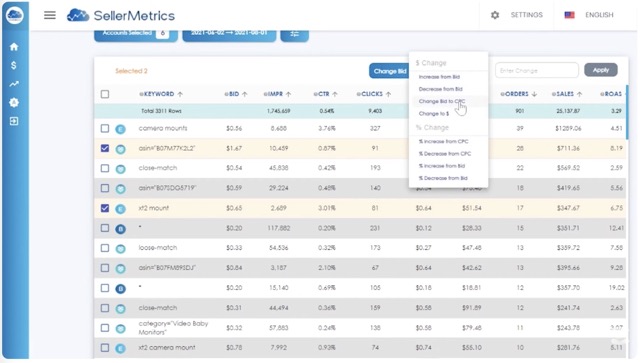The height and width of the screenshot is (363, 640).
Task: Uncheck the asin B07M77K2L2 row checkbox
Action: click(x=105, y=148)
